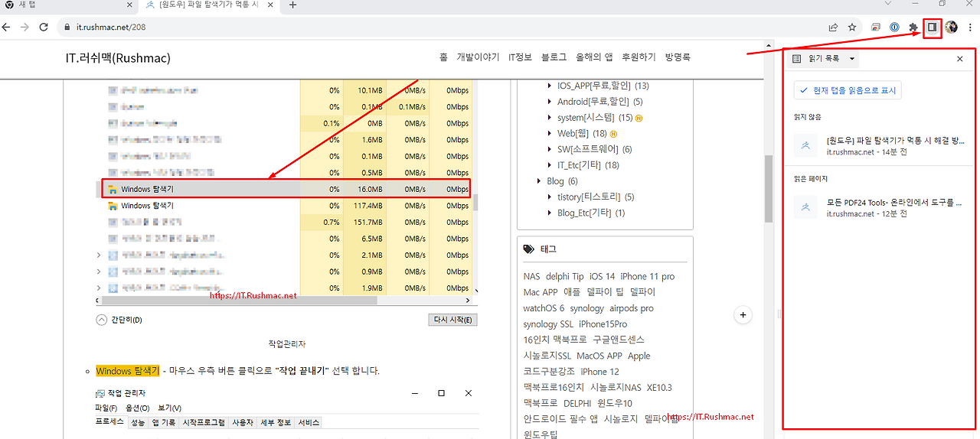This screenshot has height=439, width=980.
Task: Expand the Blog_Etc[기타] category
Action: (550, 213)
